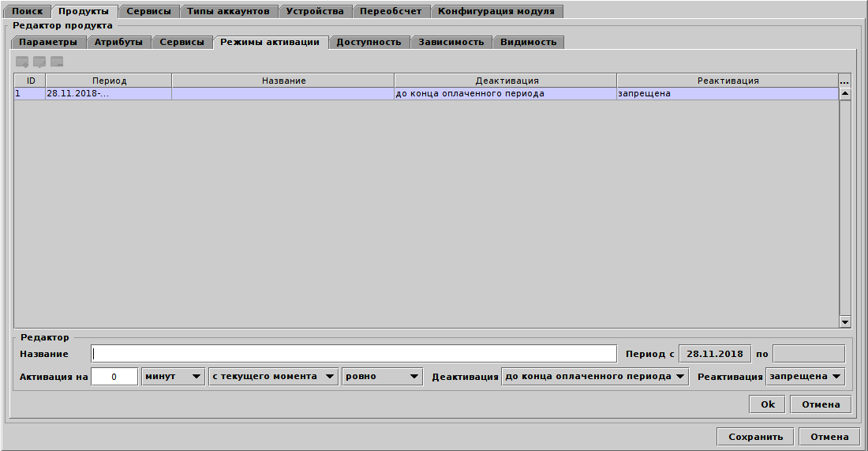Open the ровно dropdown
The height and width of the screenshot is (451, 868).
click(x=382, y=377)
